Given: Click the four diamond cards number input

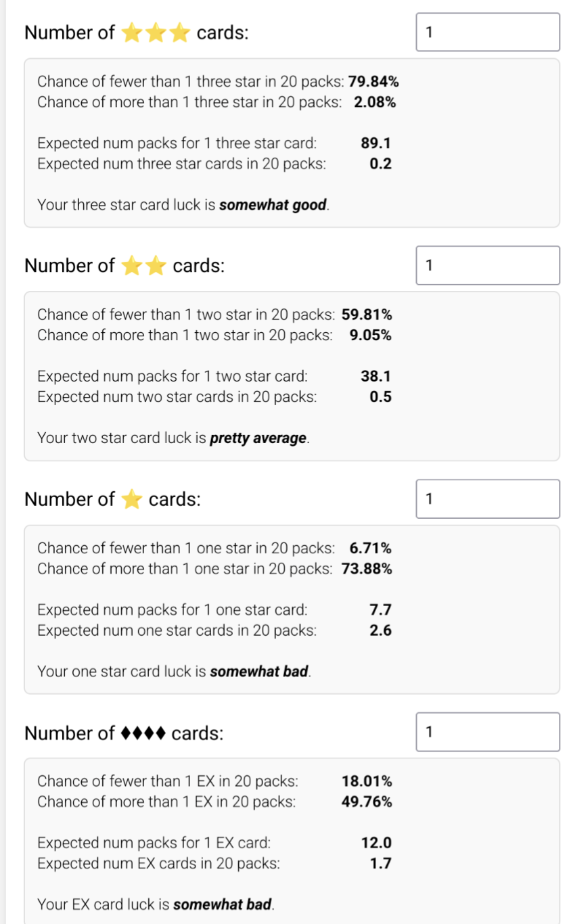Looking at the screenshot, I should (488, 732).
